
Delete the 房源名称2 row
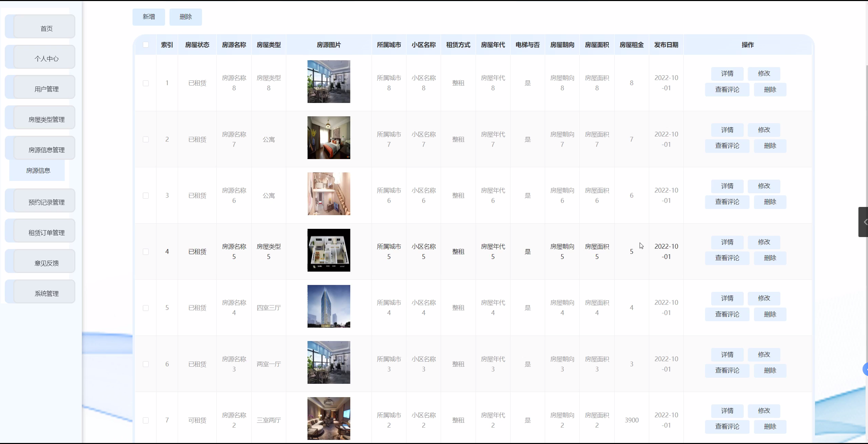(770, 427)
